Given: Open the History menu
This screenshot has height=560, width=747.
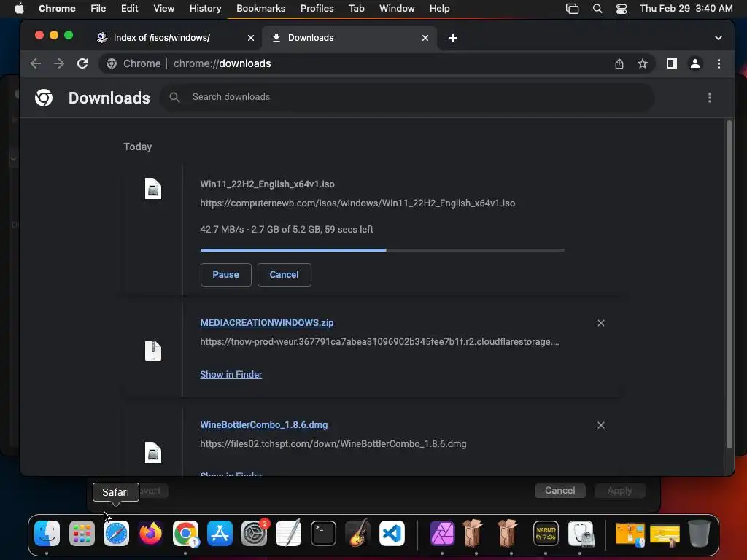Looking at the screenshot, I should click(205, 9).
